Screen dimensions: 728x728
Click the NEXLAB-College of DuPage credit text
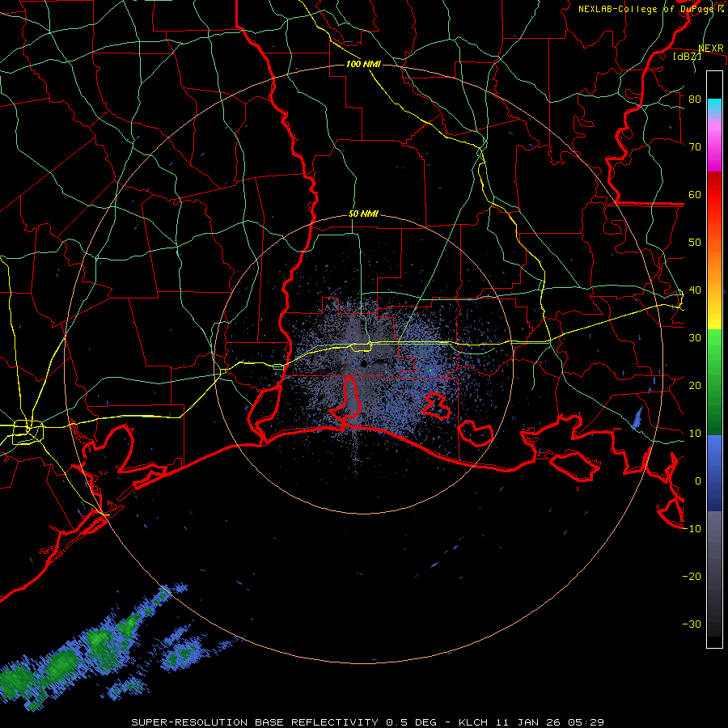coord(650,9)
